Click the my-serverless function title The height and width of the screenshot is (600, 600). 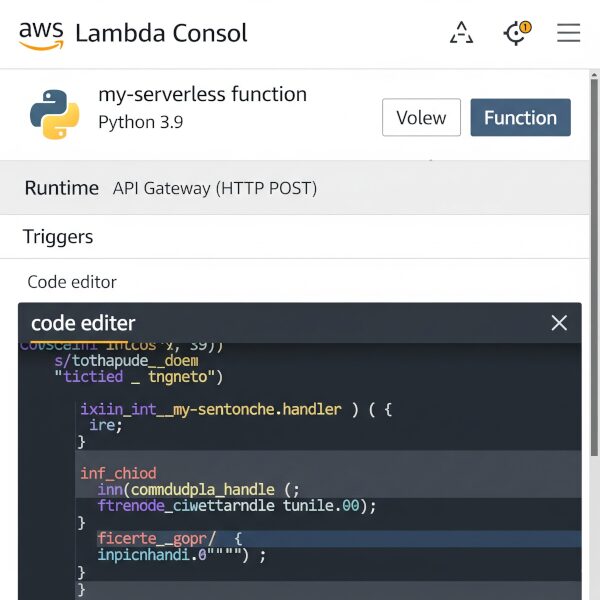202,95
